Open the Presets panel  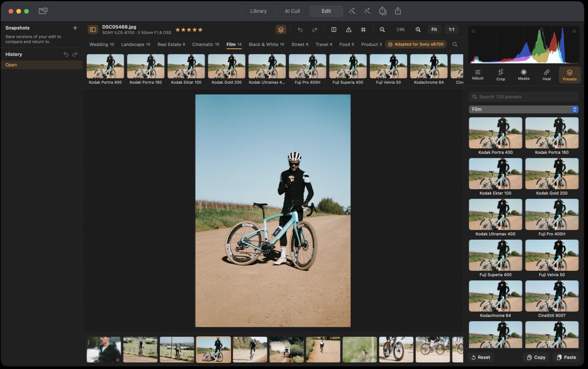(570, 74)
